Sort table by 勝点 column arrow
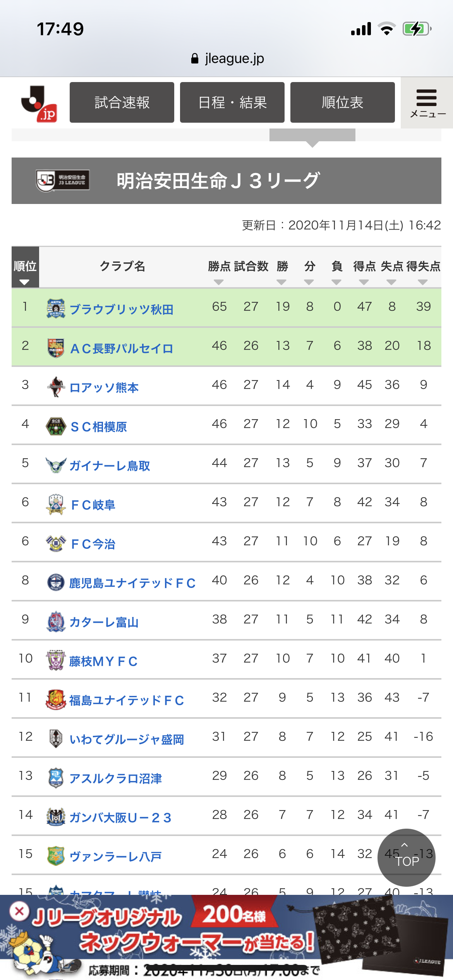The width and height of the screenshot is (453, 980). tap(219, 282)
